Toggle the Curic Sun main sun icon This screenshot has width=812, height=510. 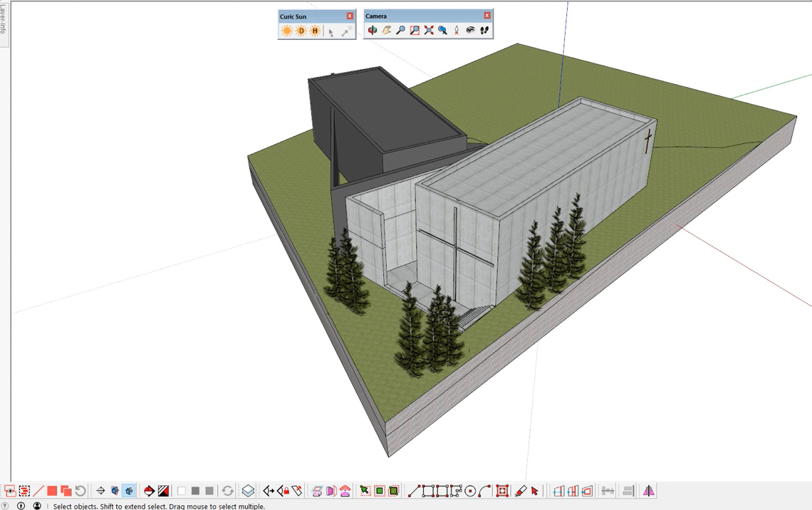pos(287,31)
